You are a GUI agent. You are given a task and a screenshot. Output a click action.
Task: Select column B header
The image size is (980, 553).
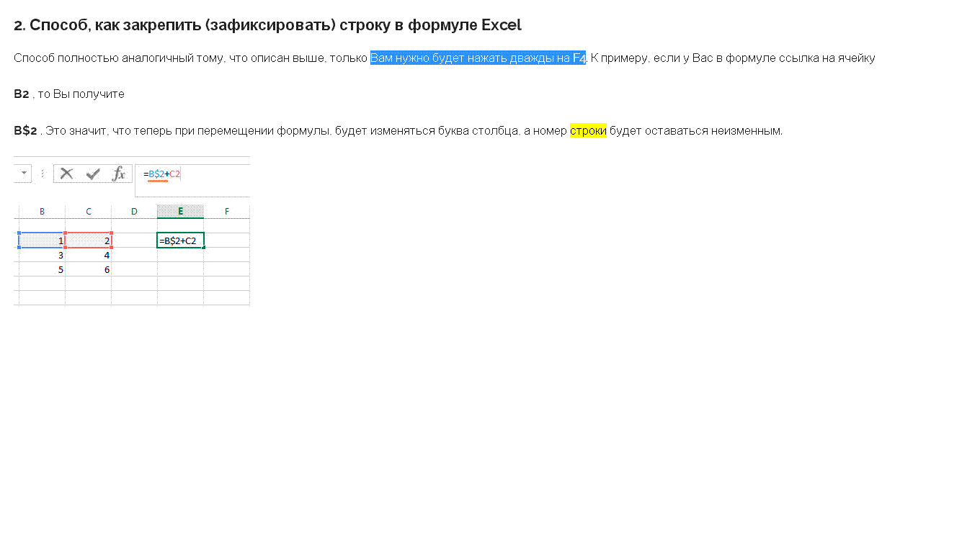click(42, 211)
